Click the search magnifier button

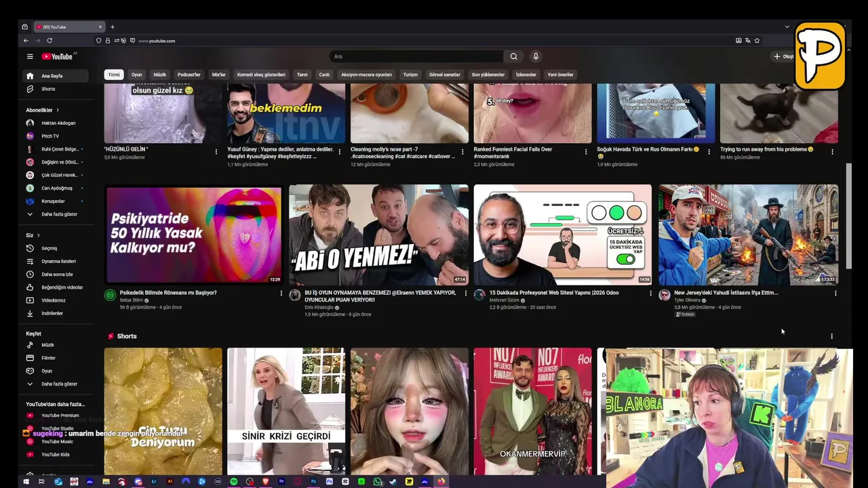coord(513,56)
